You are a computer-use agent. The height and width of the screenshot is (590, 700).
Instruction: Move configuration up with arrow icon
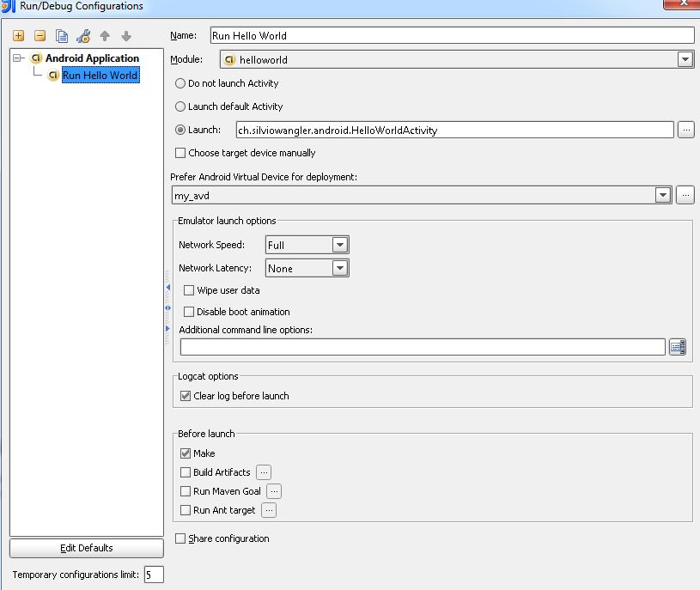(105, 36)
